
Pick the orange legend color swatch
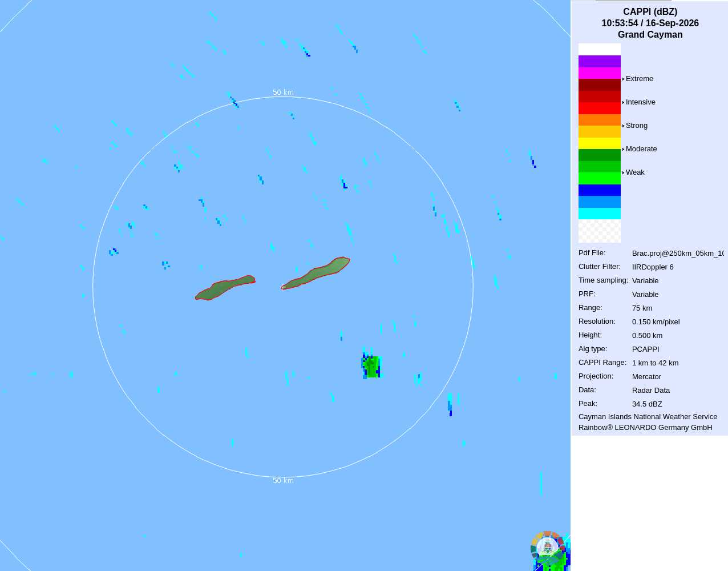[x=600, y=120]
